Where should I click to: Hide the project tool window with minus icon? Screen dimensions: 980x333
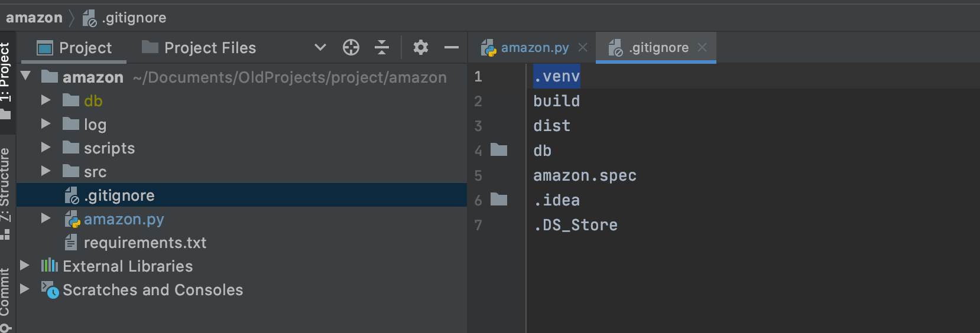point(452,47)
